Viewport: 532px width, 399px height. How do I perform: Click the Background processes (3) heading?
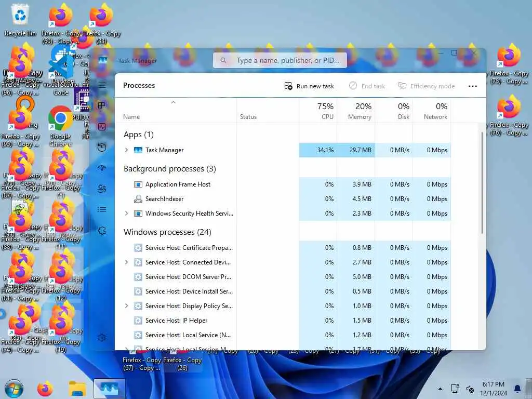click(170, 169)
